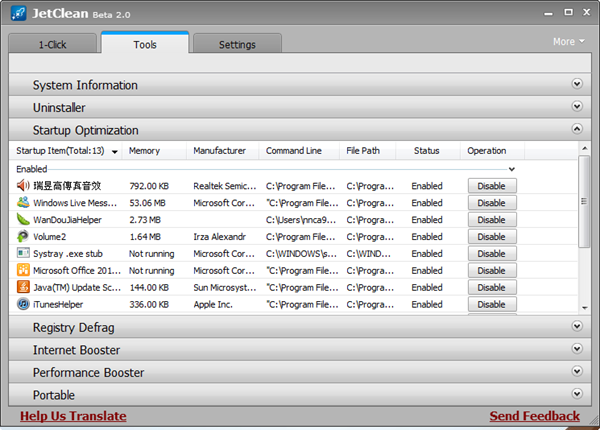Expand the Performance Booster section
600x430 pixels.
[x=577, y=371]
